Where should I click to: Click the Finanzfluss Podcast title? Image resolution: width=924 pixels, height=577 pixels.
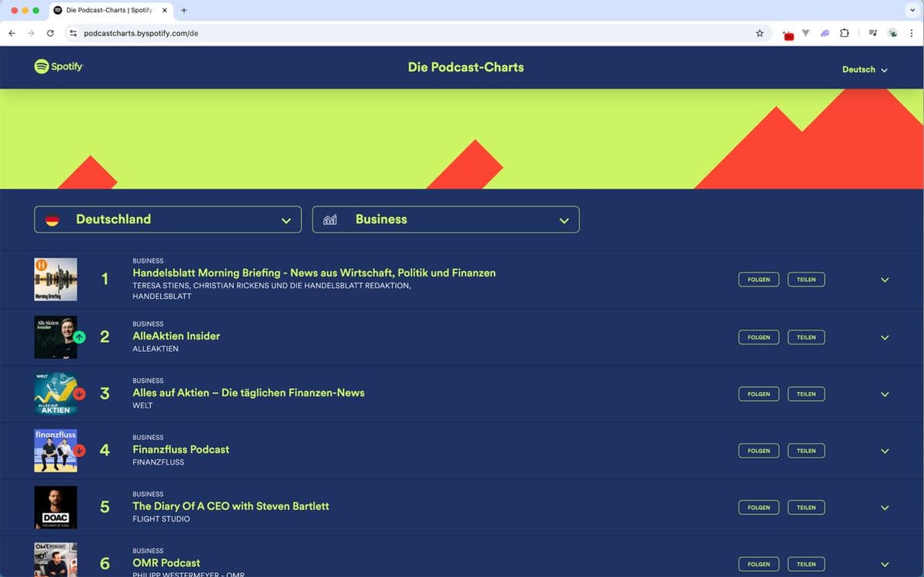181,449
